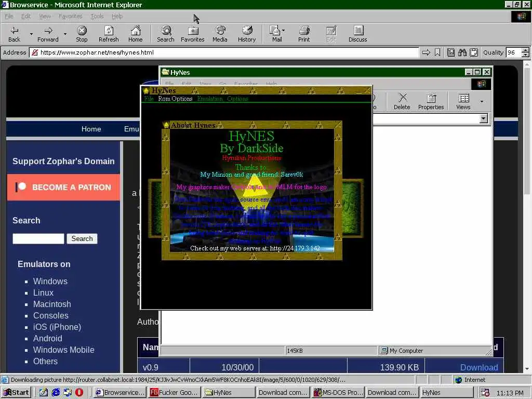Image resolution: width=532 pixels, height=399 pixels.
Task: Click Home in site navigation bar
Action: (x=91, y=129)
